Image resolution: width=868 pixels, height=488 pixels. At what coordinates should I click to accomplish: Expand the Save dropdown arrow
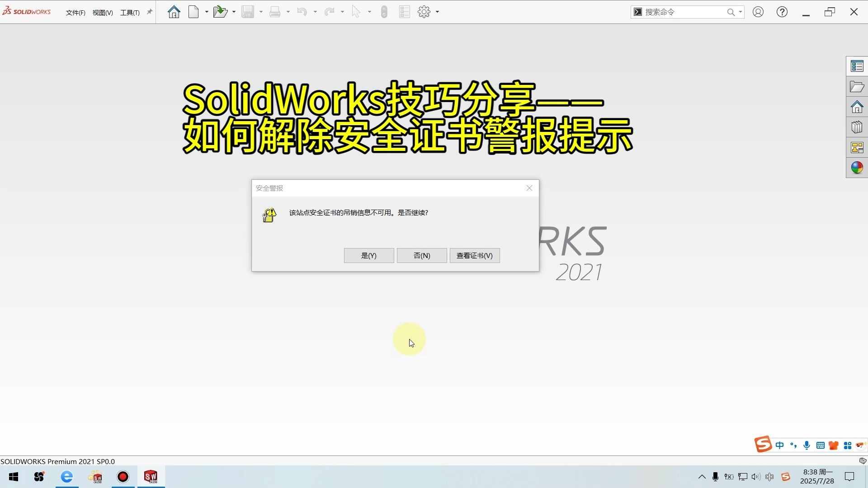pos(261,12)
